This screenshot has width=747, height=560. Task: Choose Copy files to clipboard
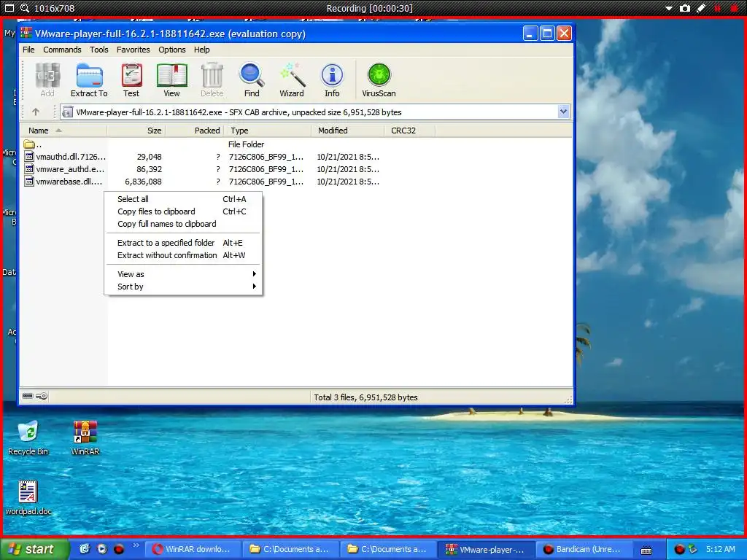point(183,211)
